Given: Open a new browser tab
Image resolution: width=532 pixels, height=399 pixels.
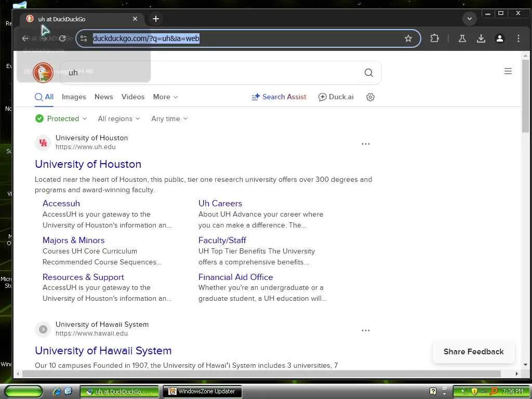Looking at the screenshot, I should (156, 19).
